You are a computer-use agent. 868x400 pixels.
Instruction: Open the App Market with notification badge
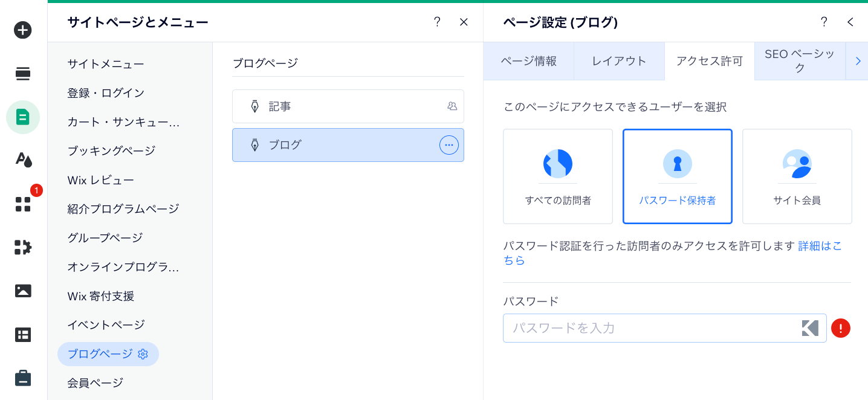coord(23,205)
